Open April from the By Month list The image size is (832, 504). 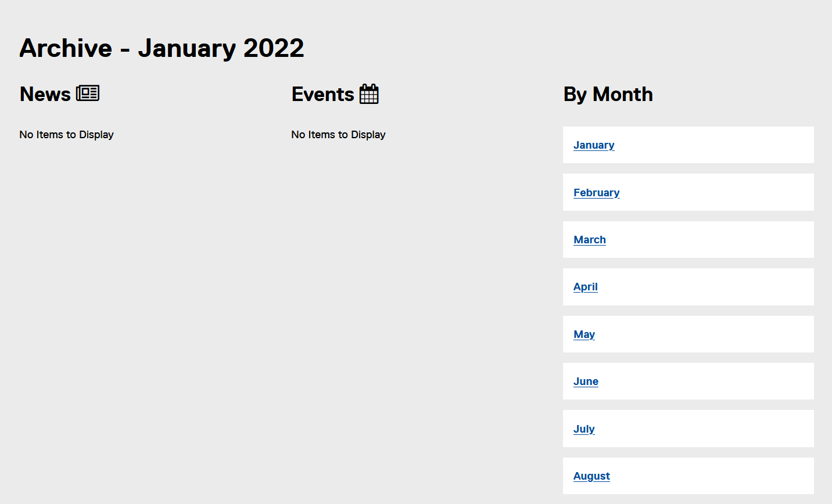[x=585, y=287]
